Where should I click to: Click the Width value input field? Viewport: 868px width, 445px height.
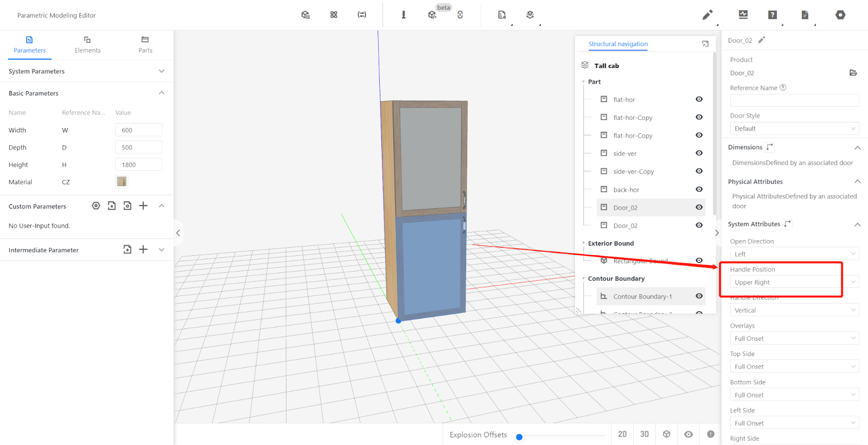coord(138,130)
